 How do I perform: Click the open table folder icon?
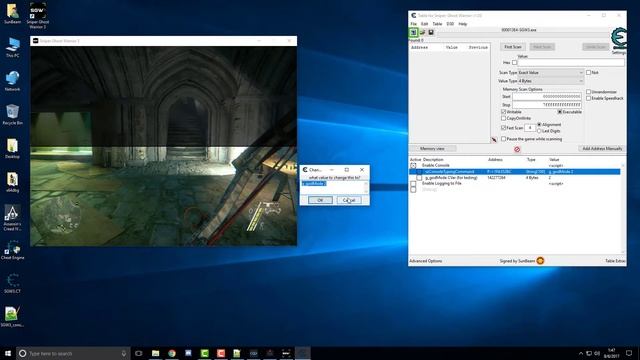click(x=422, y=32)
